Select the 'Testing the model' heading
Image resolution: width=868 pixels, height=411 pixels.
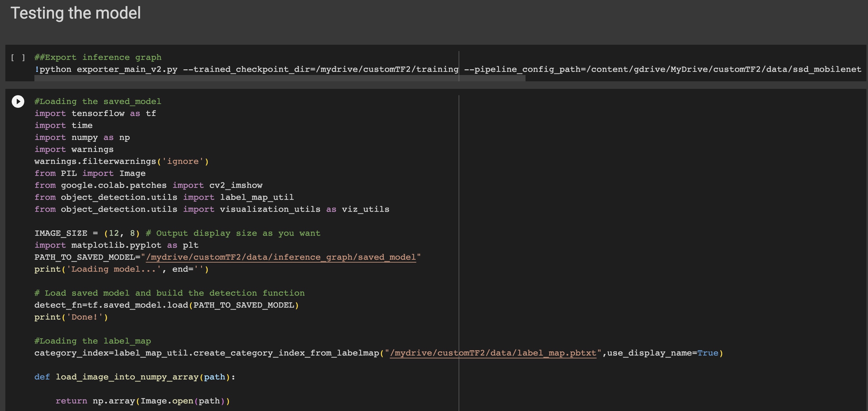[75, 13]
